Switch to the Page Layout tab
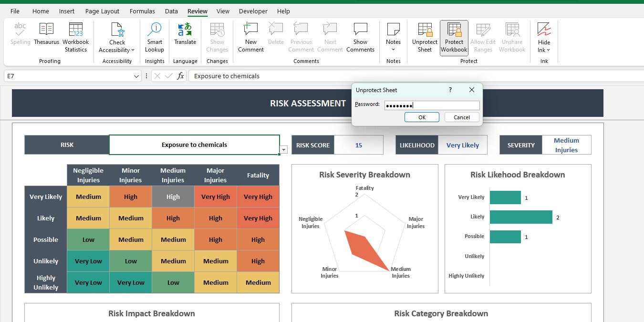The height and width of the screenshot is (322, 644). (x=103, y=11)
